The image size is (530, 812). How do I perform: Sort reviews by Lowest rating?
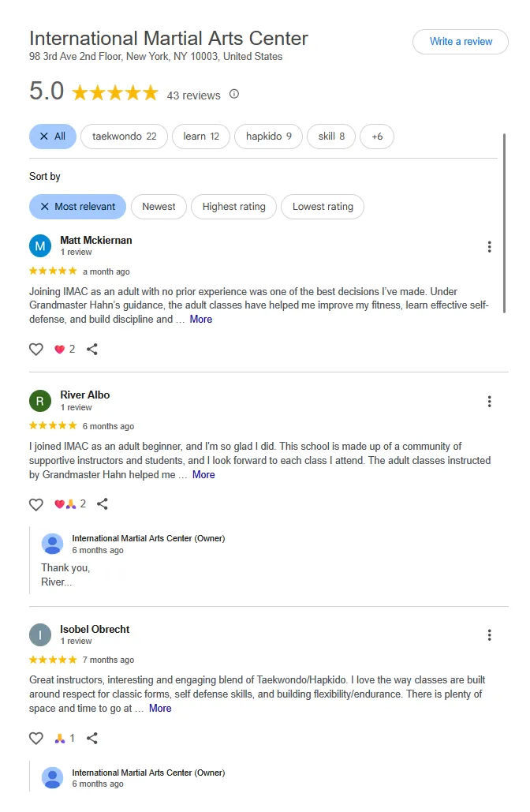coord(323,207)
